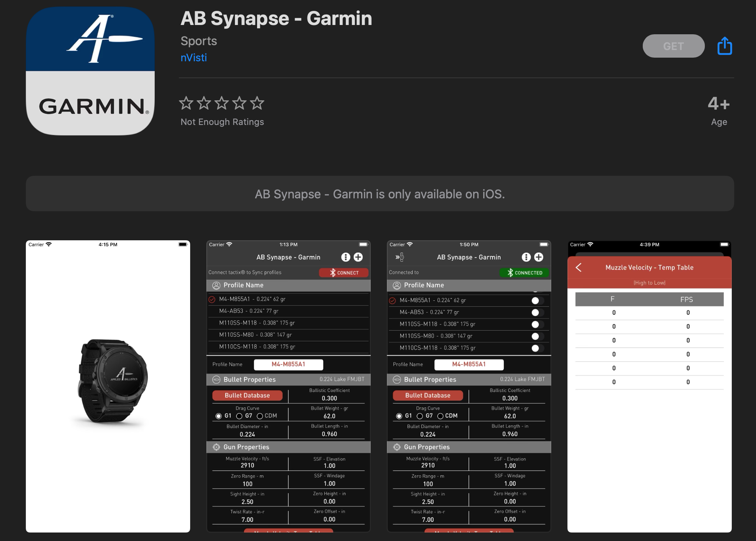Click Bullet Database button in third screenshot
Viewport: 756px width, 541px height.
tap(428, 395)
